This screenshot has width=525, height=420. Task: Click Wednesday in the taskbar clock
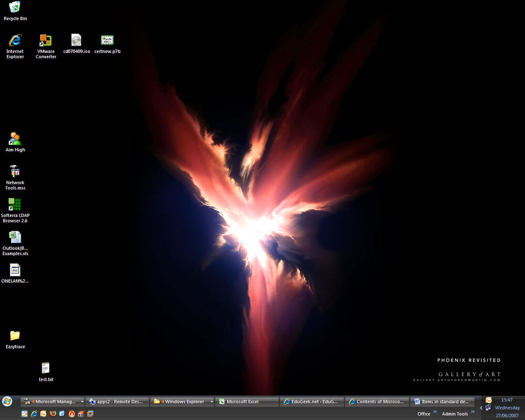[507, 407]
